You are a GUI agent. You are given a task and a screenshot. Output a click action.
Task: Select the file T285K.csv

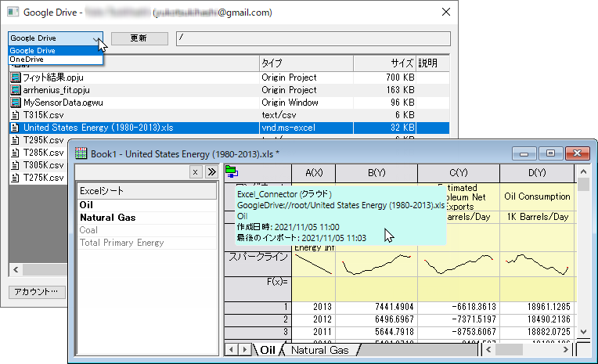coord(44,153)
